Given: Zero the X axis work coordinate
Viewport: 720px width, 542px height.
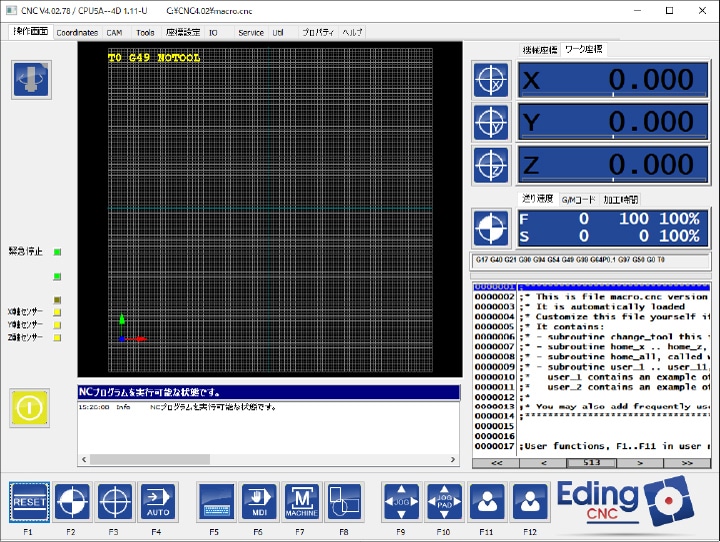Looking at the screenshot, I should click(491, 82).
